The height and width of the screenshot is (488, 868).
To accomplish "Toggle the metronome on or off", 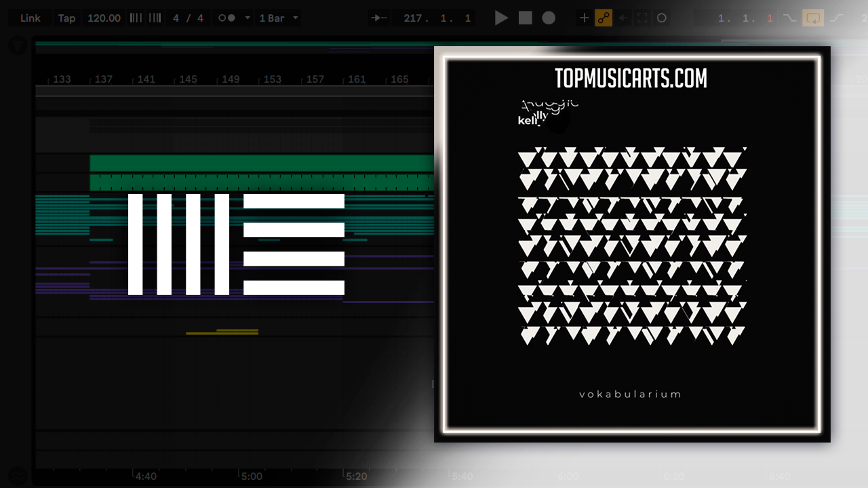I will pyautogui.click(x=226, y=18).
